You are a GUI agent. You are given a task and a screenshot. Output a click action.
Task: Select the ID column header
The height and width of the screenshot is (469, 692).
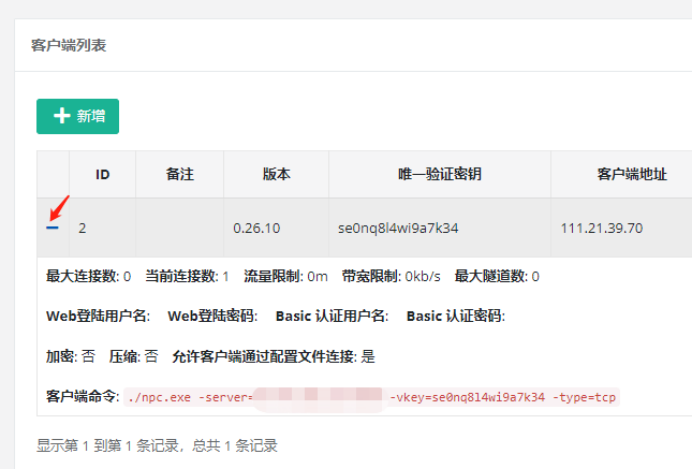(102, 174)
